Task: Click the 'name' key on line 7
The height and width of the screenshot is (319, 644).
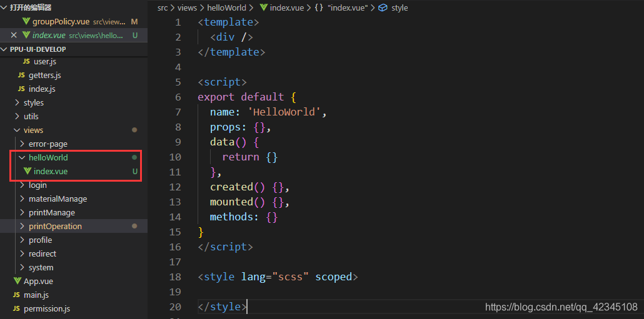Action: click(222, 112)
